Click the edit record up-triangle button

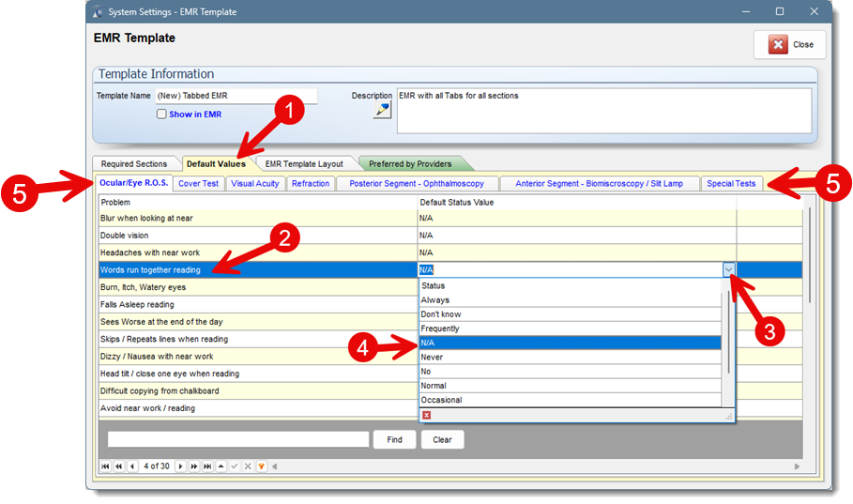[x=221, y=466]
